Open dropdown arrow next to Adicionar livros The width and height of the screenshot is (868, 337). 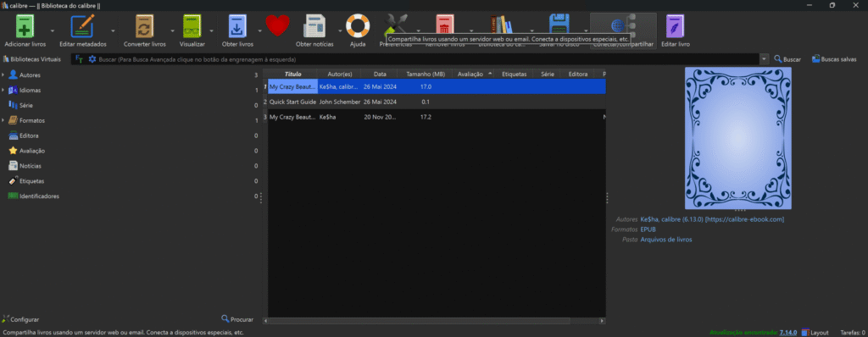click(x=53, y=31)
